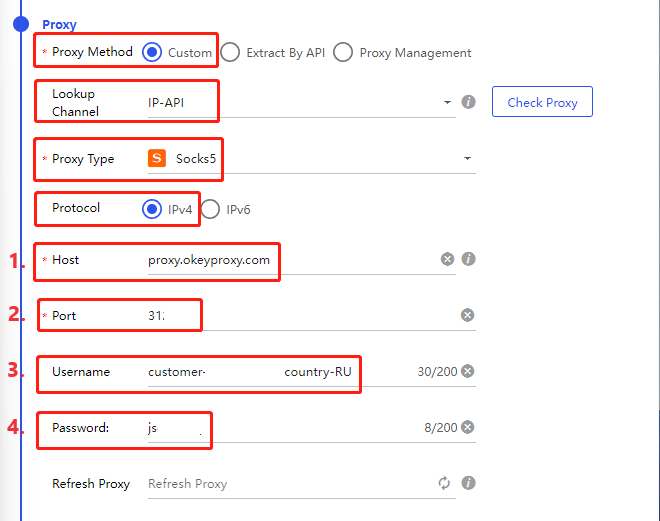Switch the protocol to IPv6
The image size is (660, 521).
point(210,209)
